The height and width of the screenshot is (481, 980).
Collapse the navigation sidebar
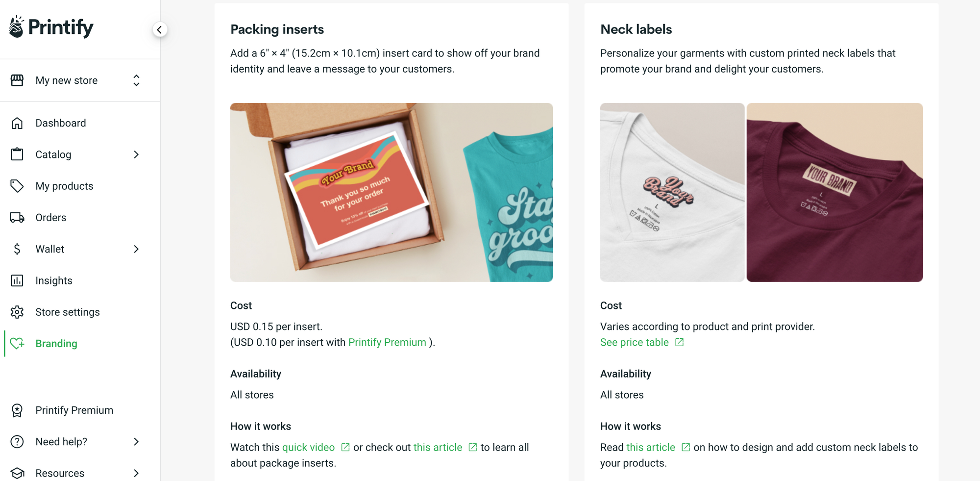[x=160, y=29]
